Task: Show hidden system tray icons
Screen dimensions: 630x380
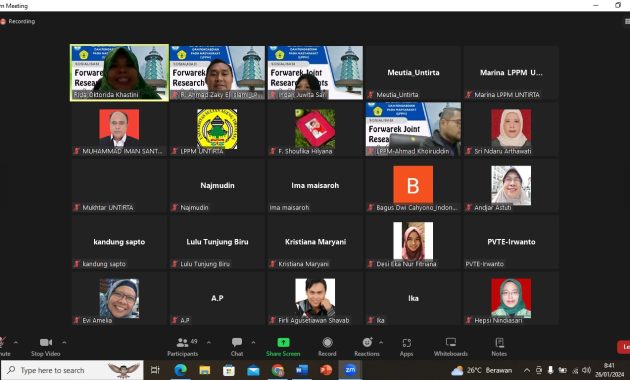Action: point(527,370)
